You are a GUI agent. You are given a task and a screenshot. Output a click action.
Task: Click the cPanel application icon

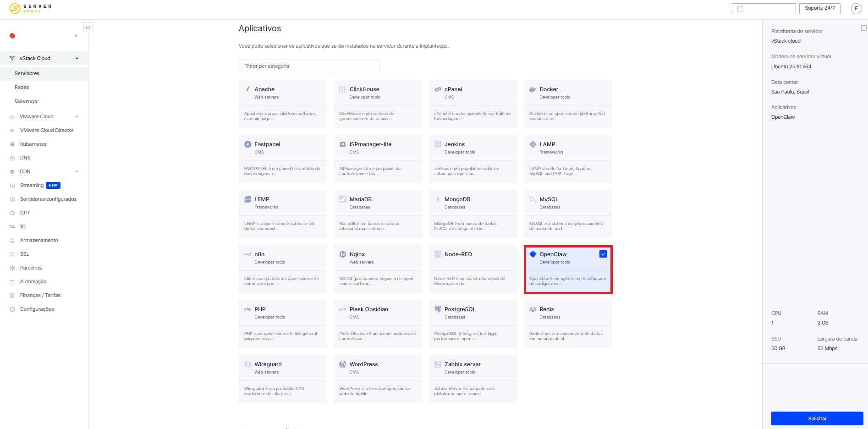click(x=438, y=89)
